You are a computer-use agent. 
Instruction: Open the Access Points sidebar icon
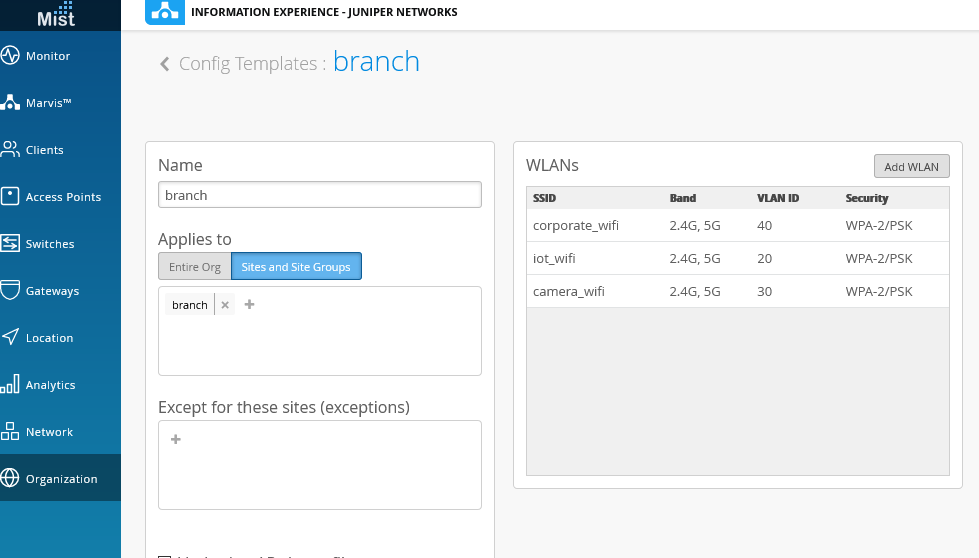(x=11, y=197)
